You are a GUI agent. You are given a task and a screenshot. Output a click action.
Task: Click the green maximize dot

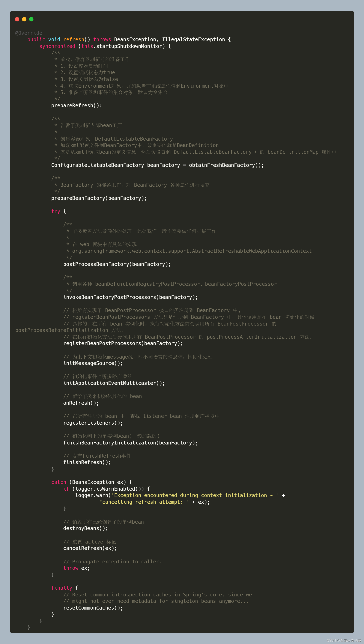pos(31,19)
